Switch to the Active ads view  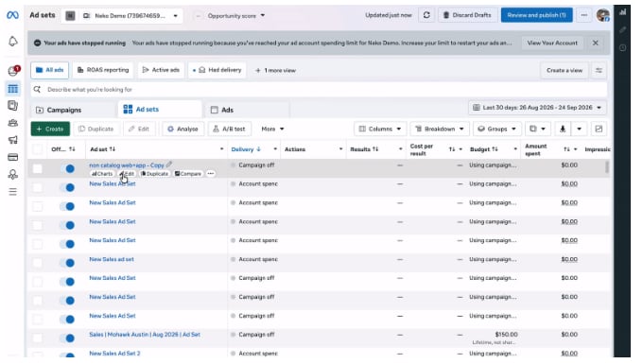point(161,70)
